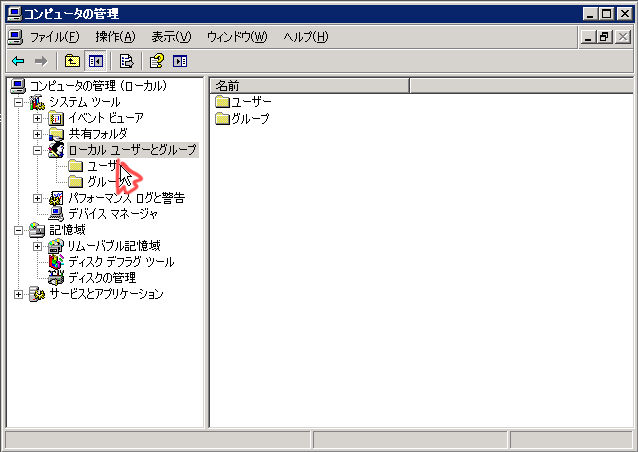The height and width of the screenshot is (452, 638).
Task: Open the 表示(V) menu
Action: (x=171, y=37)
